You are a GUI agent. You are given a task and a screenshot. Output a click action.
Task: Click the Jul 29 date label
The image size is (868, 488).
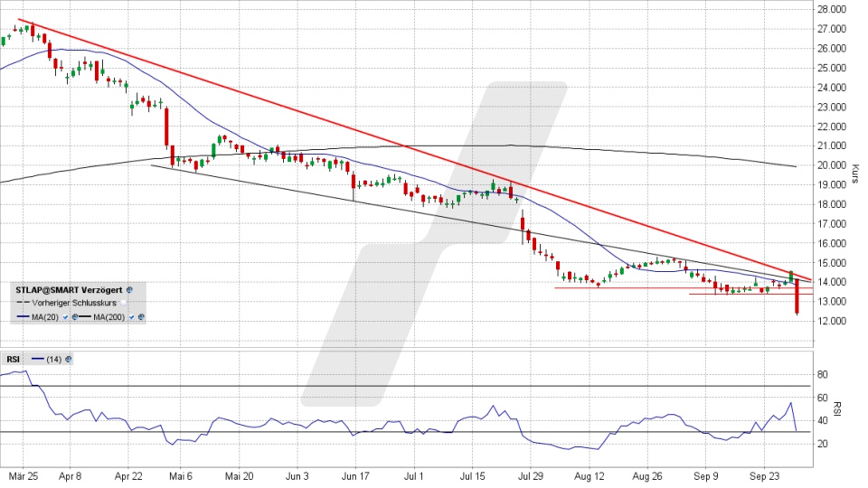pos(531,477)
